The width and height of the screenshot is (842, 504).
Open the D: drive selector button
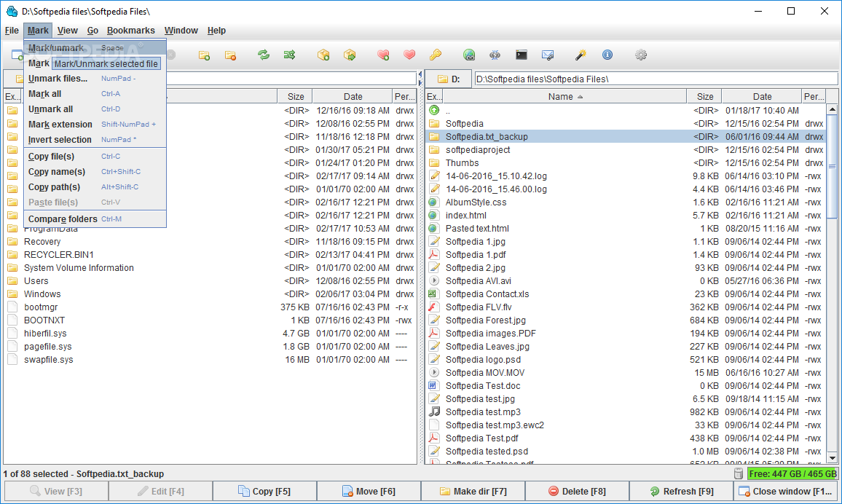[x=449, y=79]
